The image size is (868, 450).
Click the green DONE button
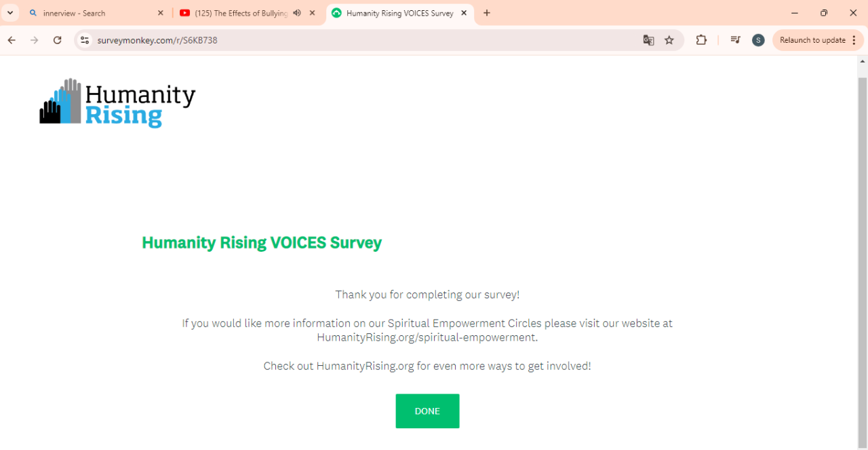[x=427, y=411]
